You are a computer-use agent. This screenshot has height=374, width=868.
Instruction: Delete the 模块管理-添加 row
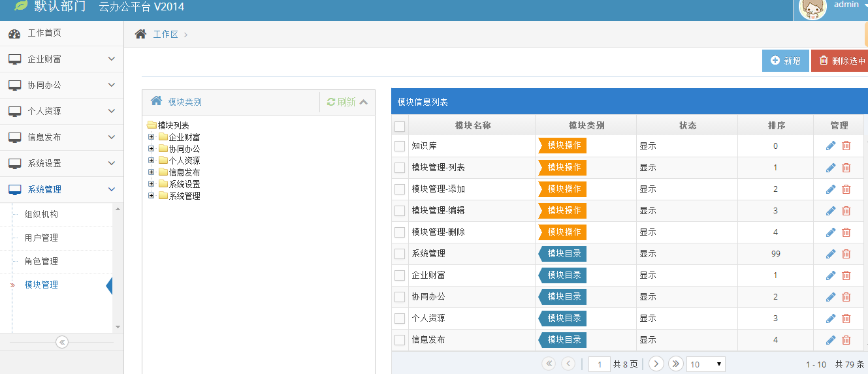tap(846, 189)
